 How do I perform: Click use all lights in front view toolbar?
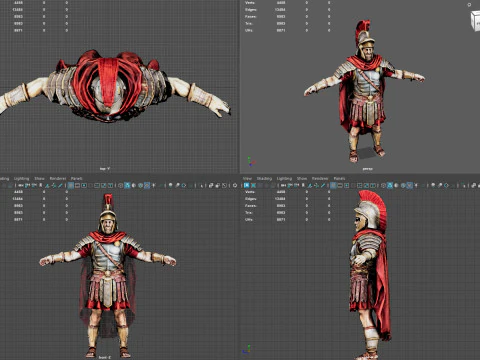153,185
